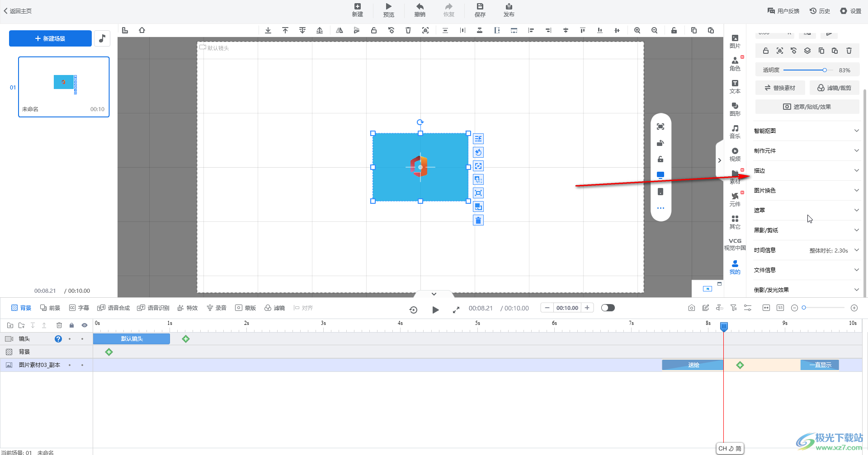
Task: Adjust the timeline zoom slider
Action: tap(823, 308)
